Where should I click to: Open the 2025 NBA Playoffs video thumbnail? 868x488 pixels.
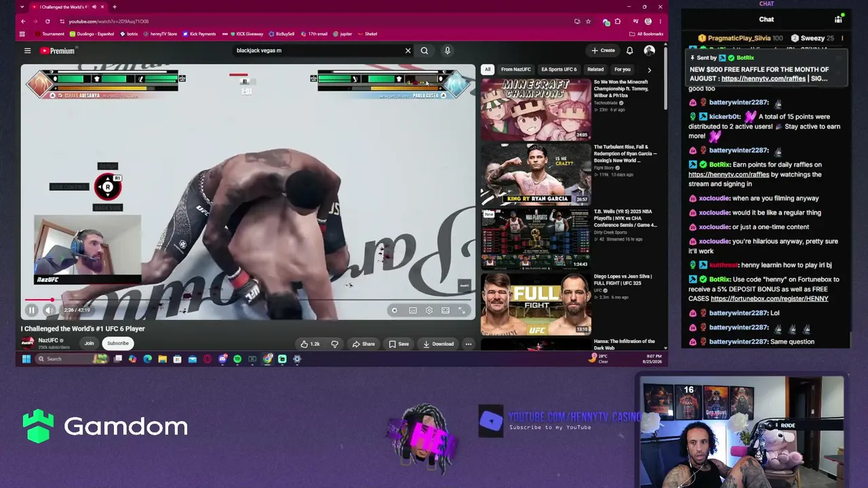click(536, 239)
